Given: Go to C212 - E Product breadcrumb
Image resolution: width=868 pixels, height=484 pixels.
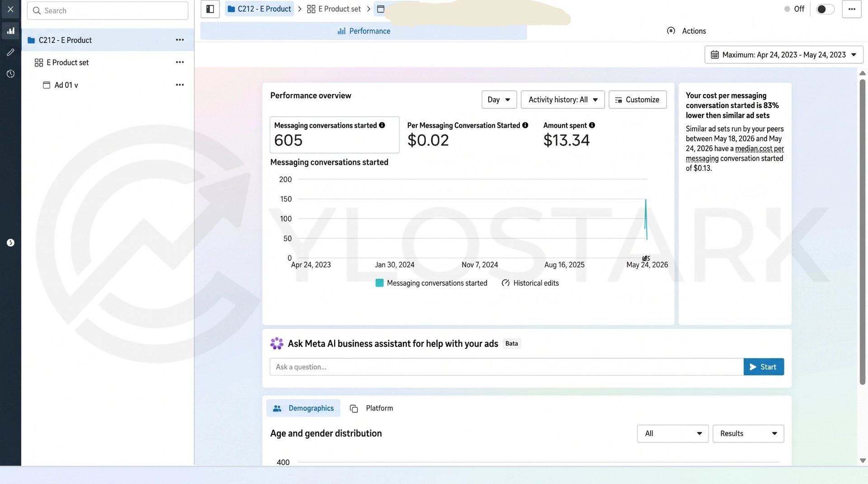Looking at the screenshot, I should 259,9.
